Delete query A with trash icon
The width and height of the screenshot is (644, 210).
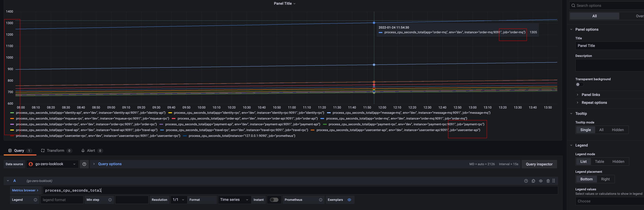(548, 181)
